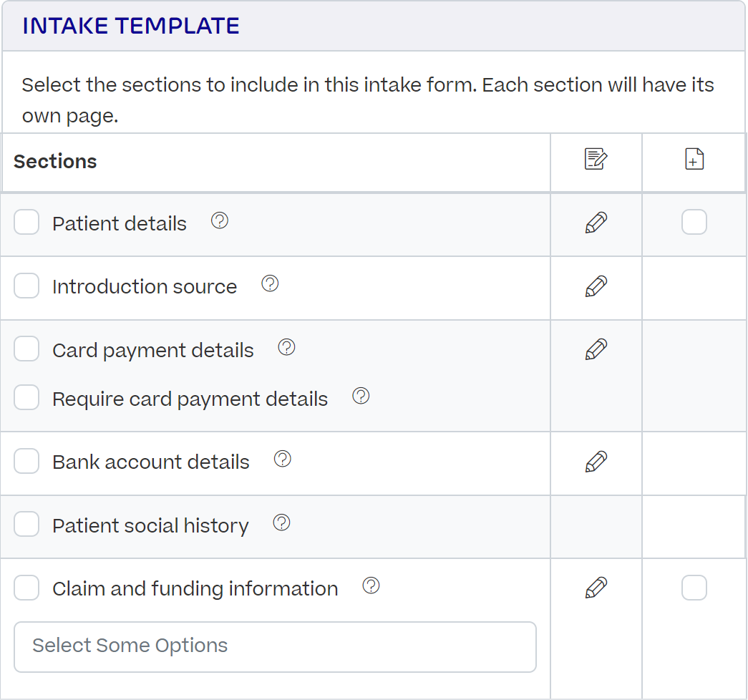Open the Select Some Options multiselect
The width and height of the screenshot is (748, 700).
[x=276, y=646]
